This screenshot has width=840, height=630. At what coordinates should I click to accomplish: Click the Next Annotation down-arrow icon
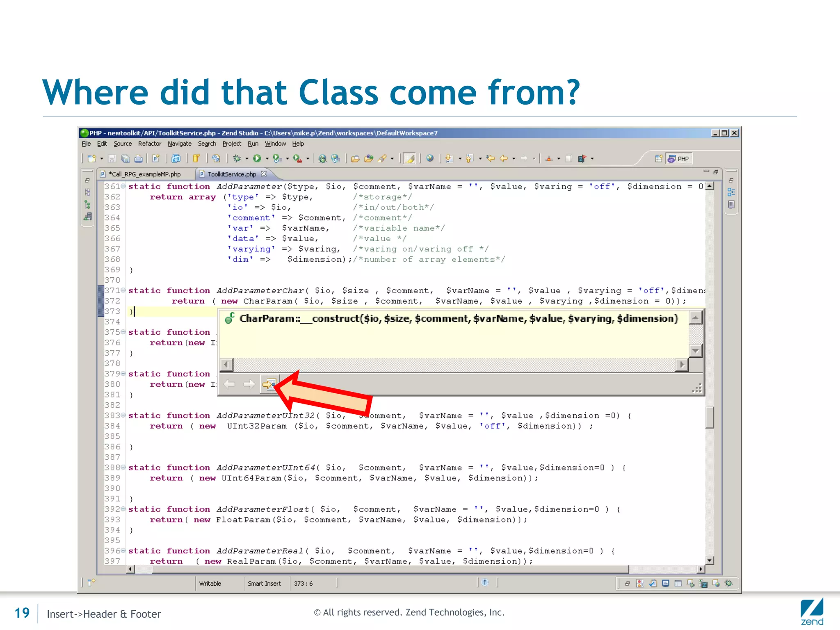[450, 159]
